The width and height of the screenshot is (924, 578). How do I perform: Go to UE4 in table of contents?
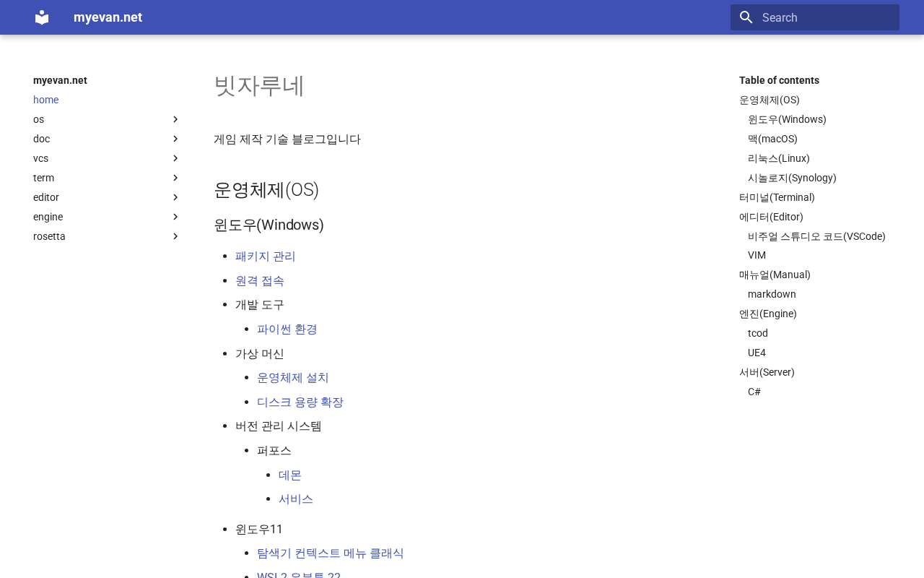[757, 353]
